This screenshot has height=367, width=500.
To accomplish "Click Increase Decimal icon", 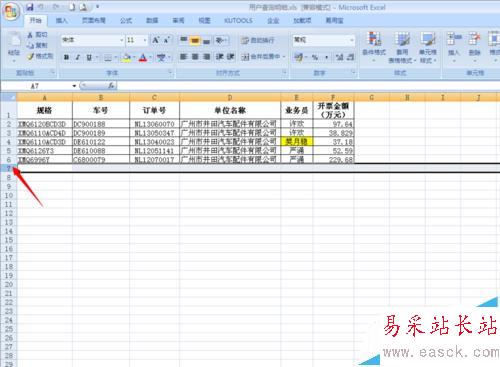I will pos(339,57).
